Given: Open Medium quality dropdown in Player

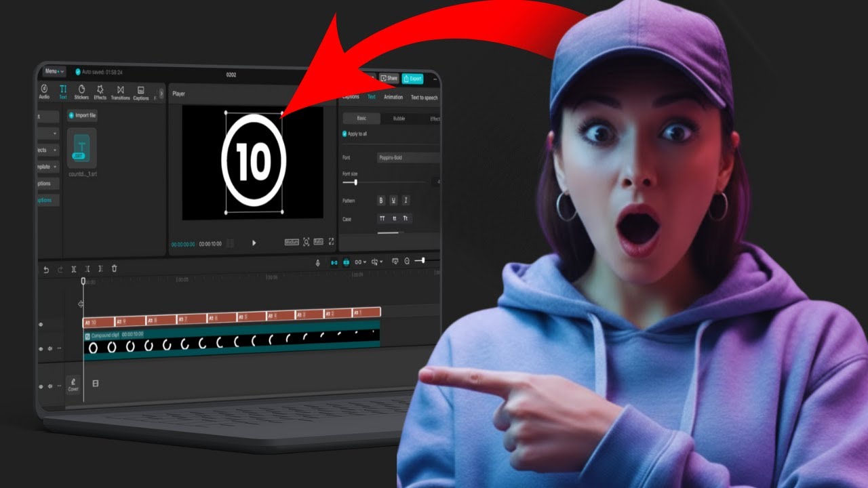Looking at the screenshot, I should point(292,242).
